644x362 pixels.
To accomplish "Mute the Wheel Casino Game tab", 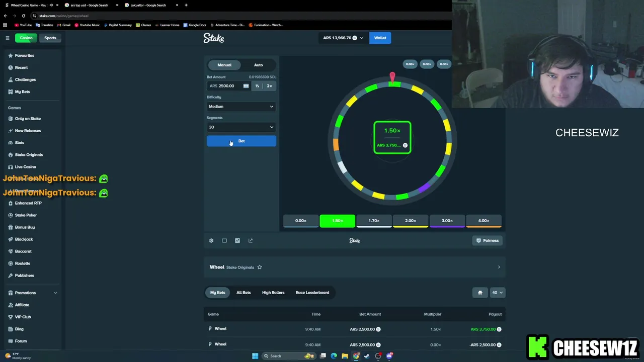I will [x=51, y=5].
